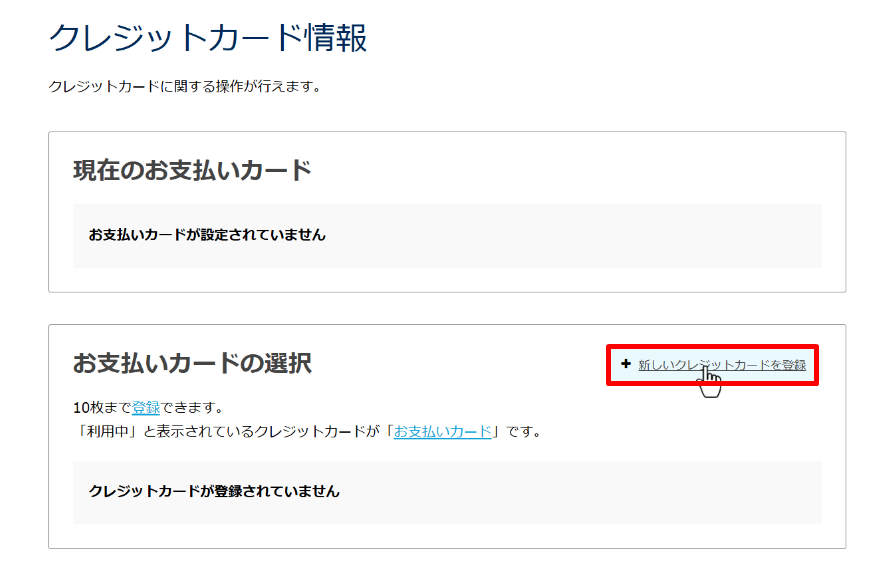This screenshot has height=574, width=881.
Task: Click empty space inside registered cards gray box
Action: pos(600,492)
